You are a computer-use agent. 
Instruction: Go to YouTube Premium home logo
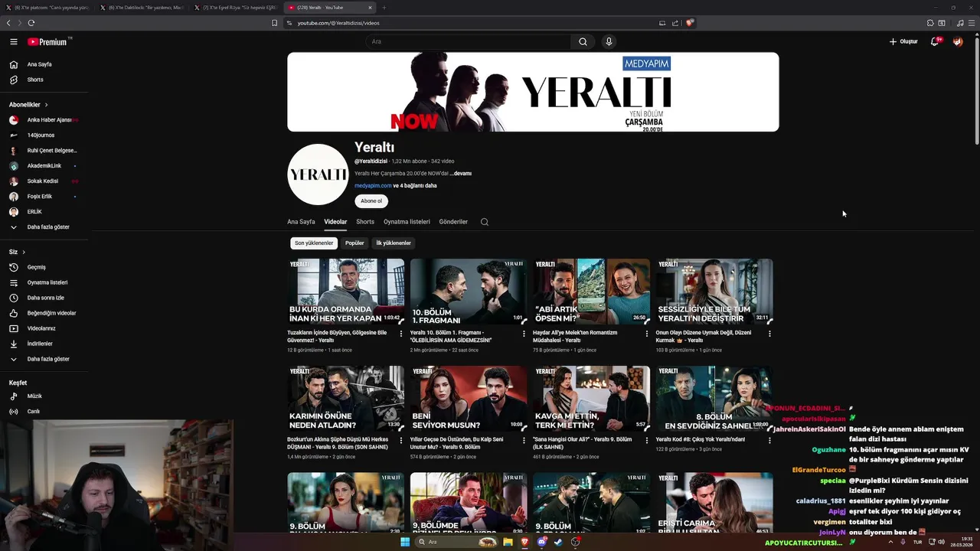pos(47,42)
